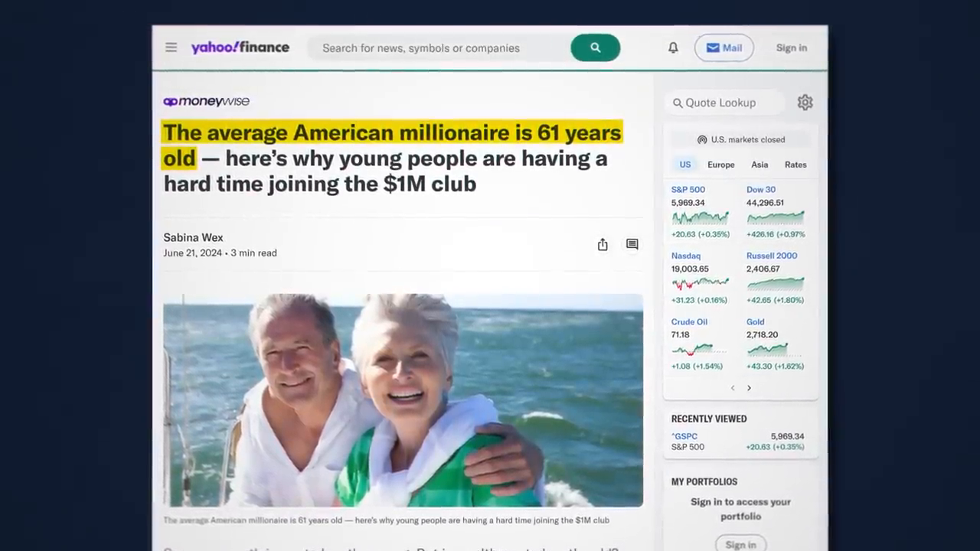Select the Europe markets tab

click(720, 165)
